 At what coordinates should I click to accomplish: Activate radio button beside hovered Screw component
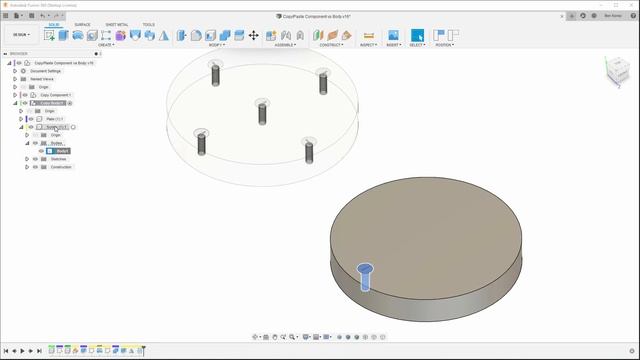73,127
